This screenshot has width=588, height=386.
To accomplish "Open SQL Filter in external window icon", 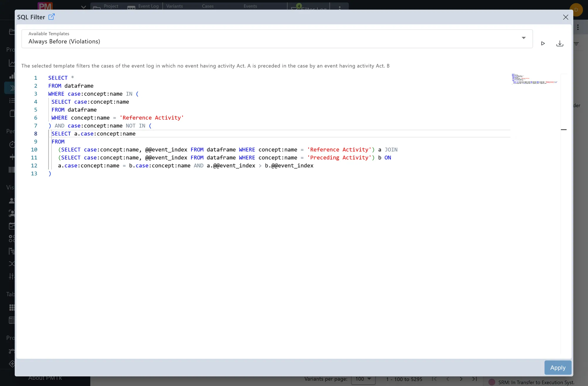I will coord(51,17).
